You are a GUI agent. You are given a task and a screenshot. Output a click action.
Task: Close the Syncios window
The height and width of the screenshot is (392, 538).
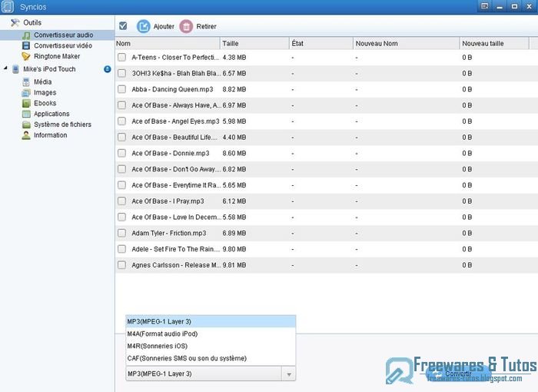[x=529, y=6]
